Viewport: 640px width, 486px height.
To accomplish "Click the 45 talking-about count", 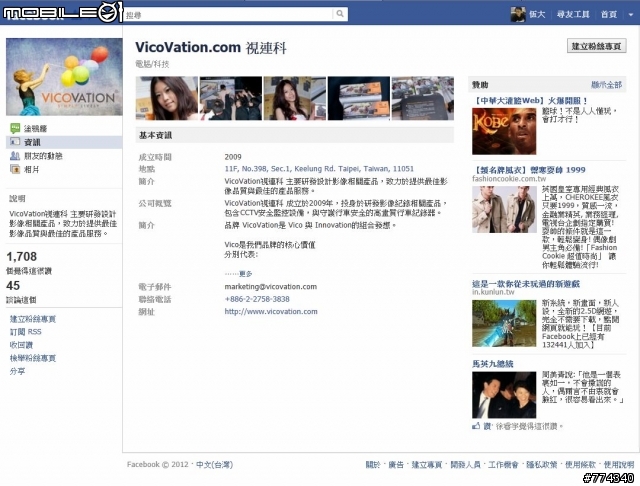I will (x=13, y=286).
